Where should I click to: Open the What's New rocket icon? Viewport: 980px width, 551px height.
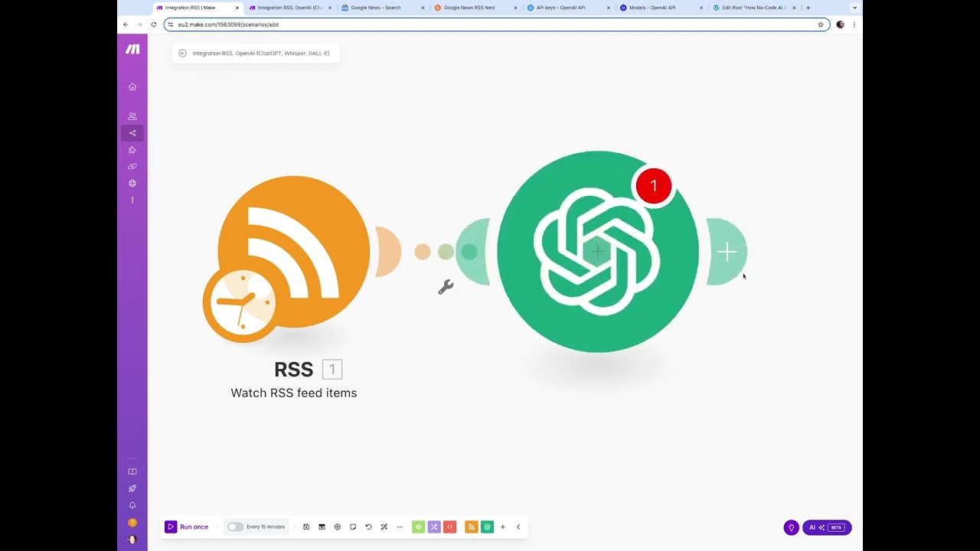point(132,488)
